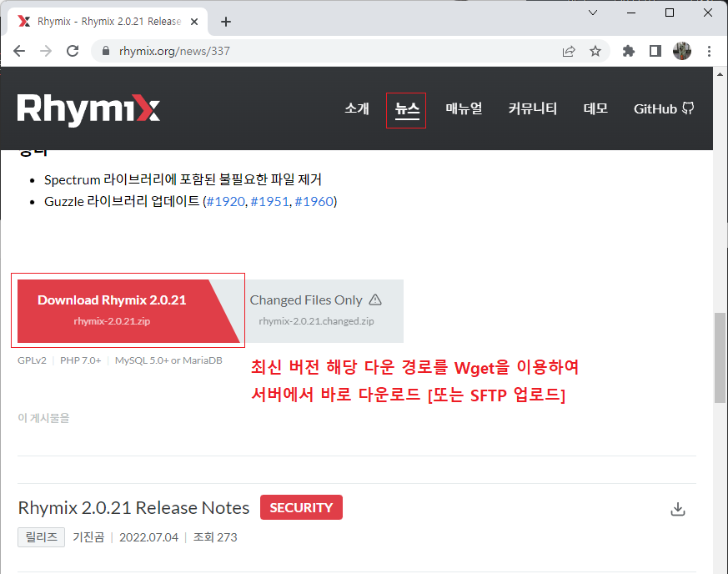Open a new browser tab

[x=226, y=22]
